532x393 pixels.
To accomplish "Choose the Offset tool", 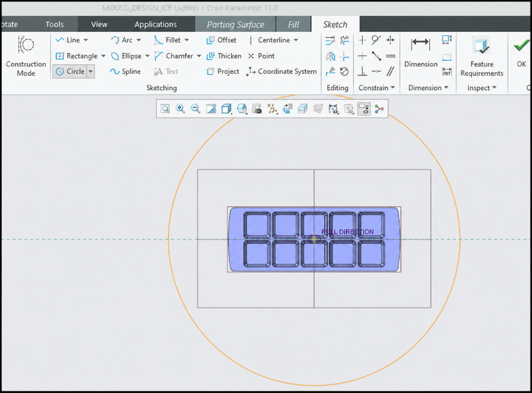I will [x=221, y=40].
